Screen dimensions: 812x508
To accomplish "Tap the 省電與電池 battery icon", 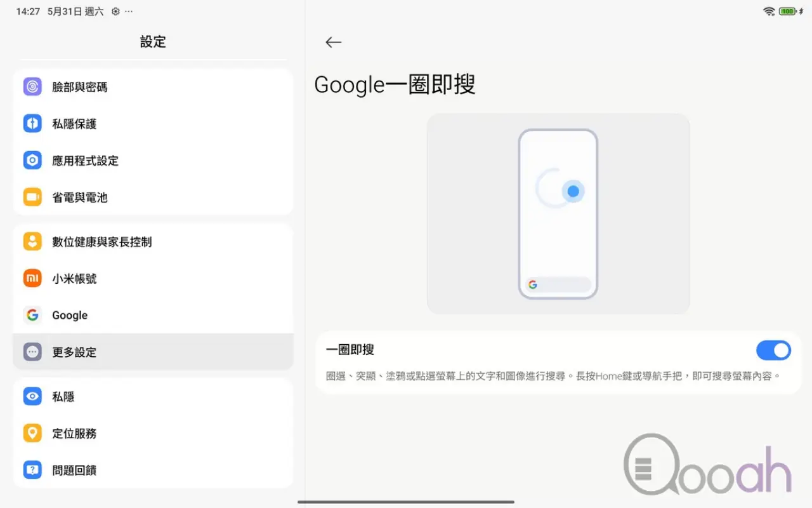I will [x=32, y=197].
